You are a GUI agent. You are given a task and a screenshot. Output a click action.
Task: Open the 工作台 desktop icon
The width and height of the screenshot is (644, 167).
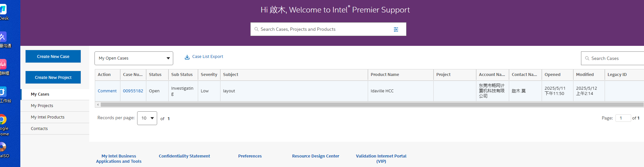(3, 92)
